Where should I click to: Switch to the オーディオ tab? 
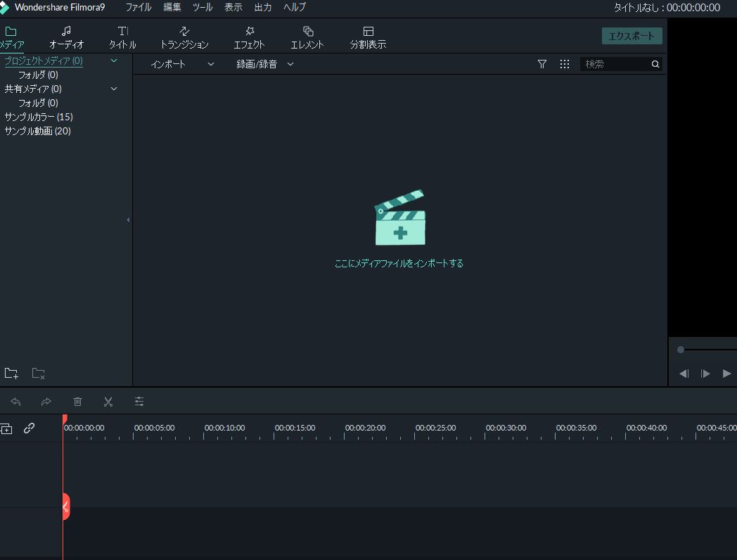[66, 37]
